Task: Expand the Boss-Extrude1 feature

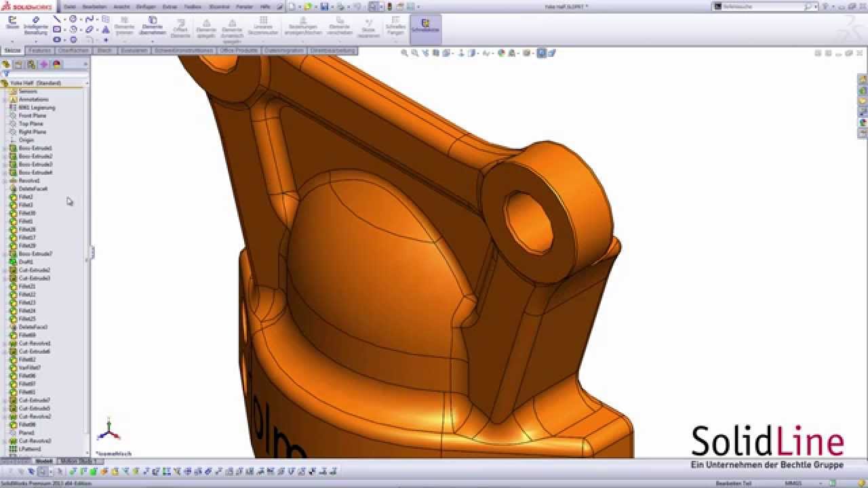Action: pyautogui.click(x=5, y=148)
